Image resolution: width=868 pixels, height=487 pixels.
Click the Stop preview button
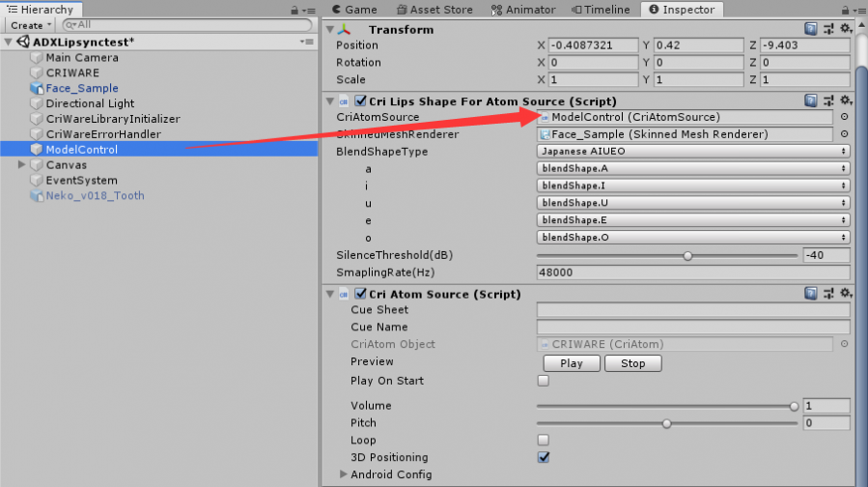click(632, 363)
